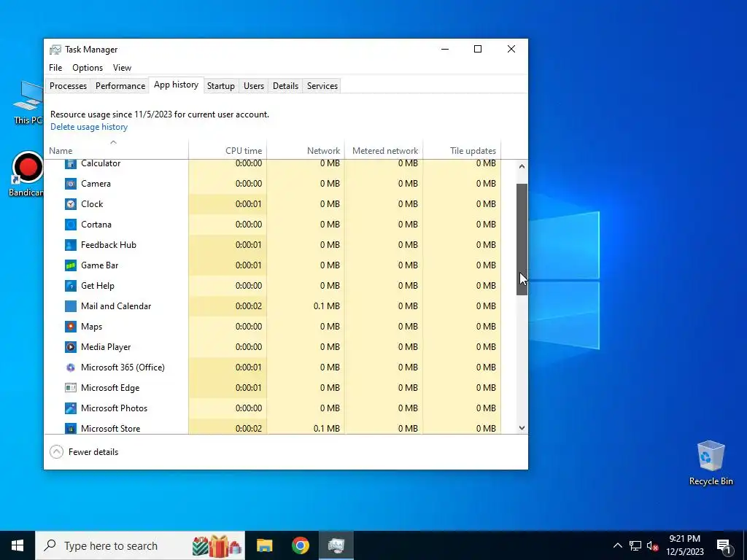Collapse with Fewer details button

(x=85, y=452)
